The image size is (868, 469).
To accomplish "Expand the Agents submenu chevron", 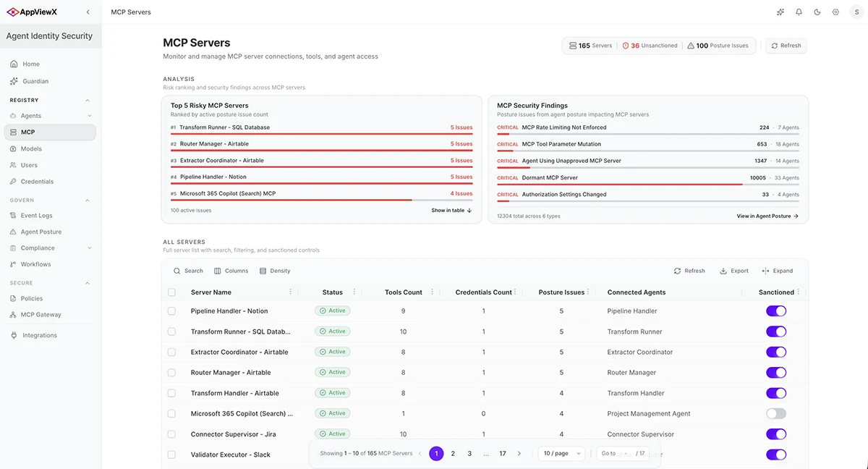I will [89, 116].
